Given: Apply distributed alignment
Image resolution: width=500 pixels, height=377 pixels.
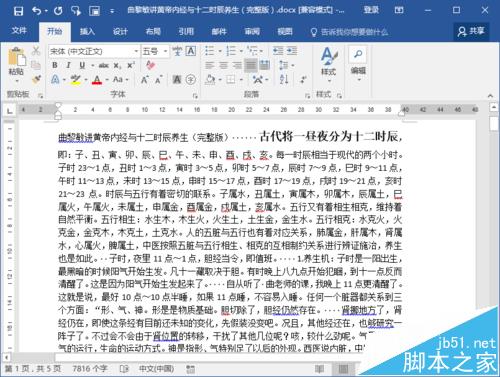Looking at the screenshot, I should (264, 65).
